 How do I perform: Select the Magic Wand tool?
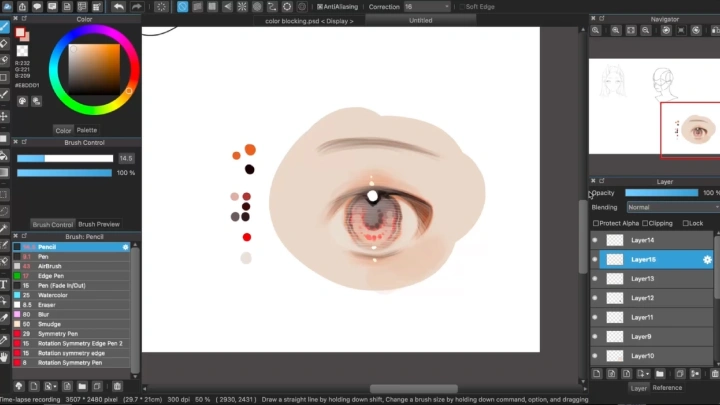[4, 228]
